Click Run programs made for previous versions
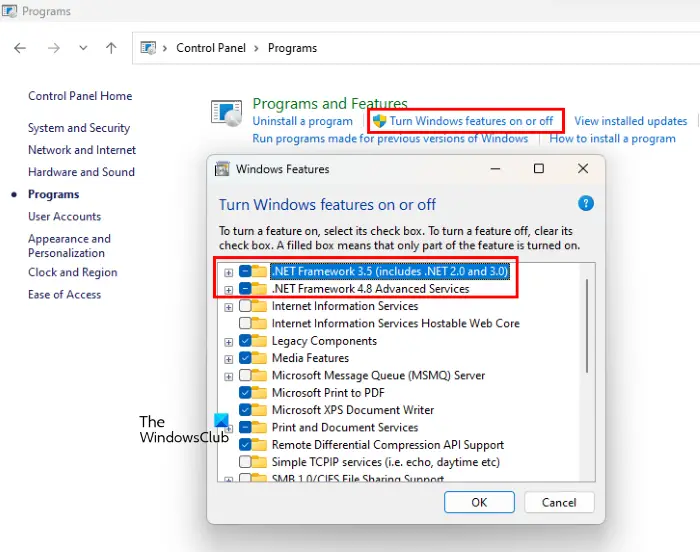This screenshot has height=552, width=700. click(x=390, y=138)
